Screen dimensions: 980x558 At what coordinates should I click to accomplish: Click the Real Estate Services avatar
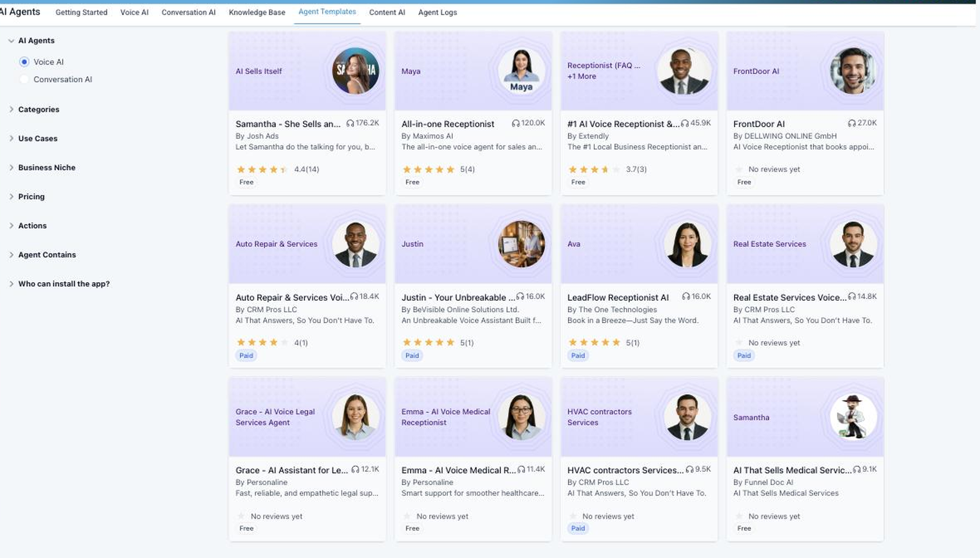point(853,244)
